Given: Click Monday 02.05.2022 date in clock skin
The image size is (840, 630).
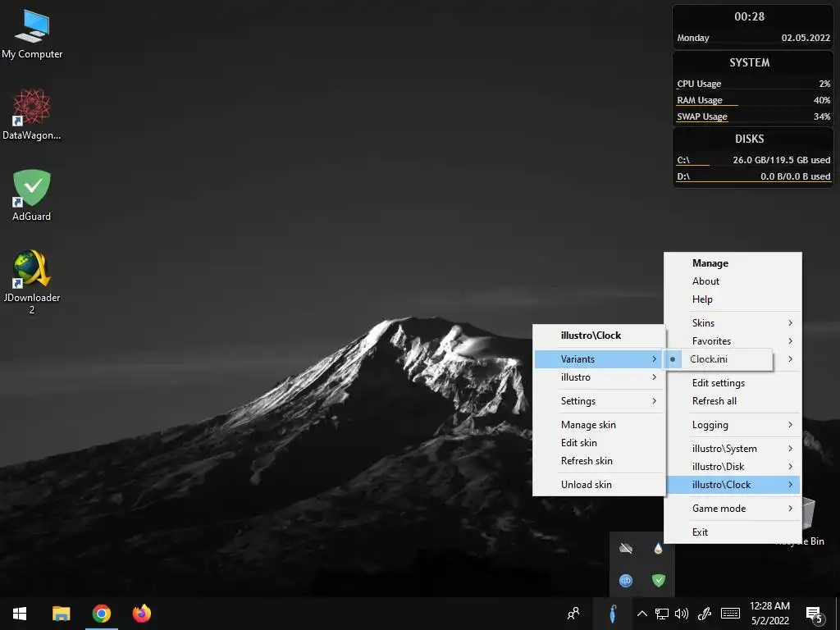Looking at the screenshot, I should tap(753, 38).
